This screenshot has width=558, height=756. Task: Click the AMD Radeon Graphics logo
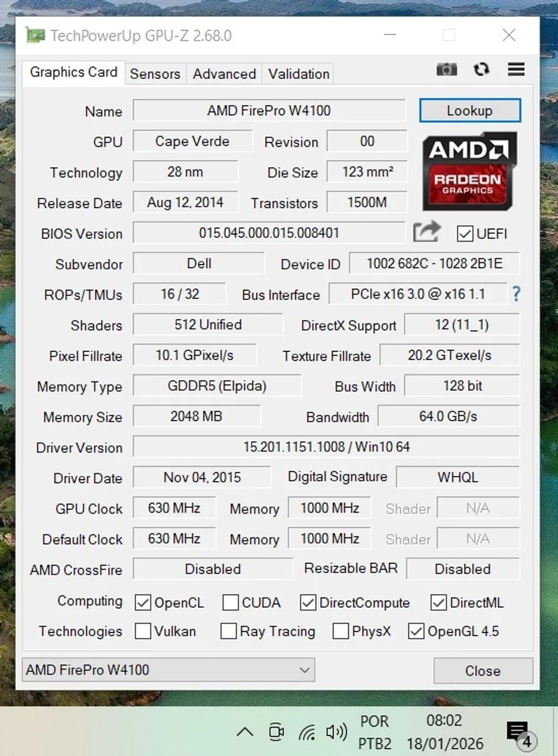pos(469,171)
